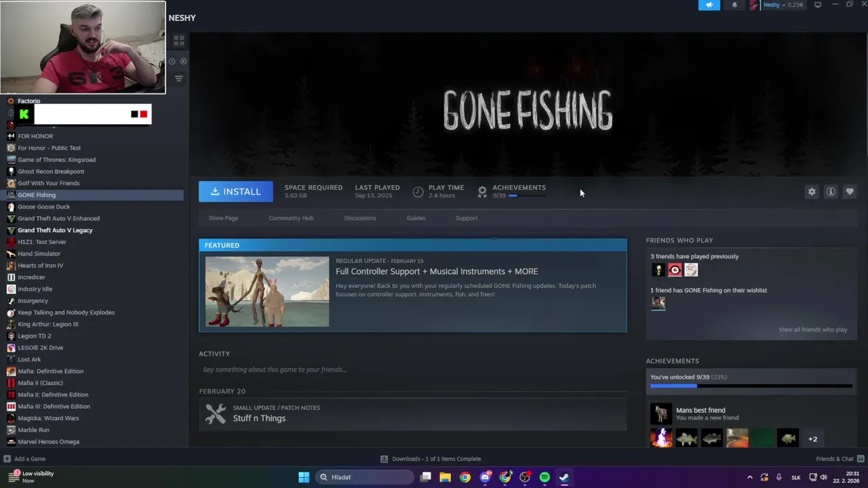Open skull avatar friend who played

click(658, 270)
